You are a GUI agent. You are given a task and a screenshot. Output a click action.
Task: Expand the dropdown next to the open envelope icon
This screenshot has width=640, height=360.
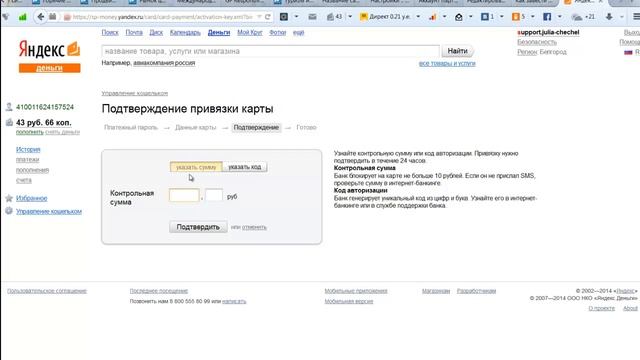tap(471, 17)
